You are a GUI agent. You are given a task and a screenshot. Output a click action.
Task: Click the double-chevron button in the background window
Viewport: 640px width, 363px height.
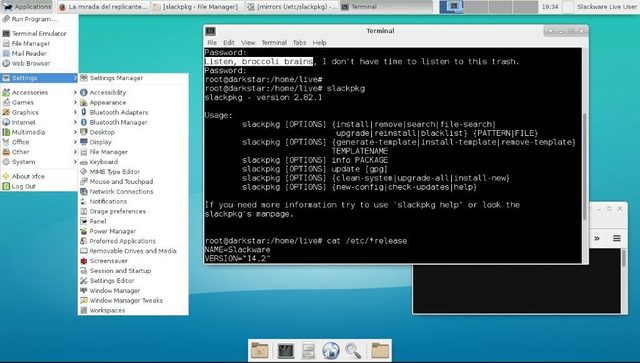(x=597, y=238)
